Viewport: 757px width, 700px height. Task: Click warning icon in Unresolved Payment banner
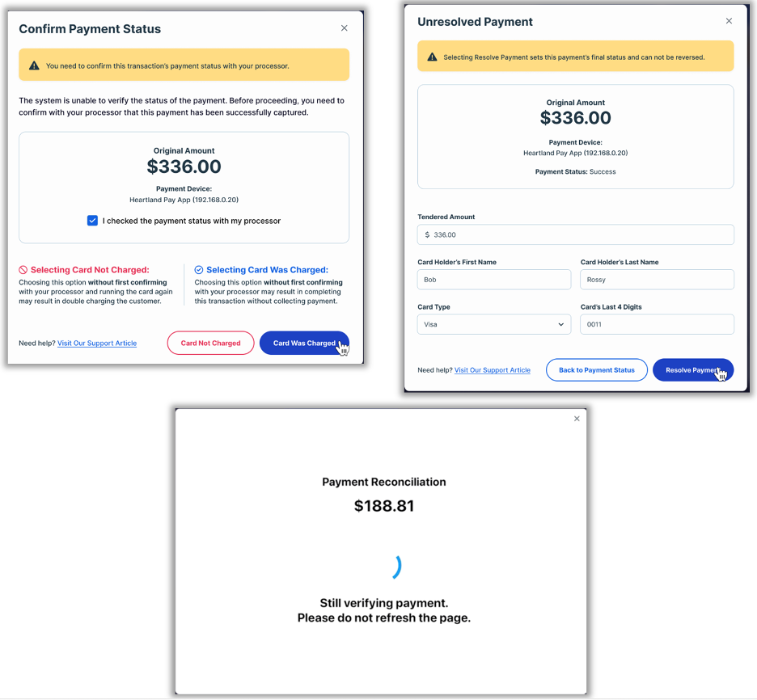click(432, 57)
